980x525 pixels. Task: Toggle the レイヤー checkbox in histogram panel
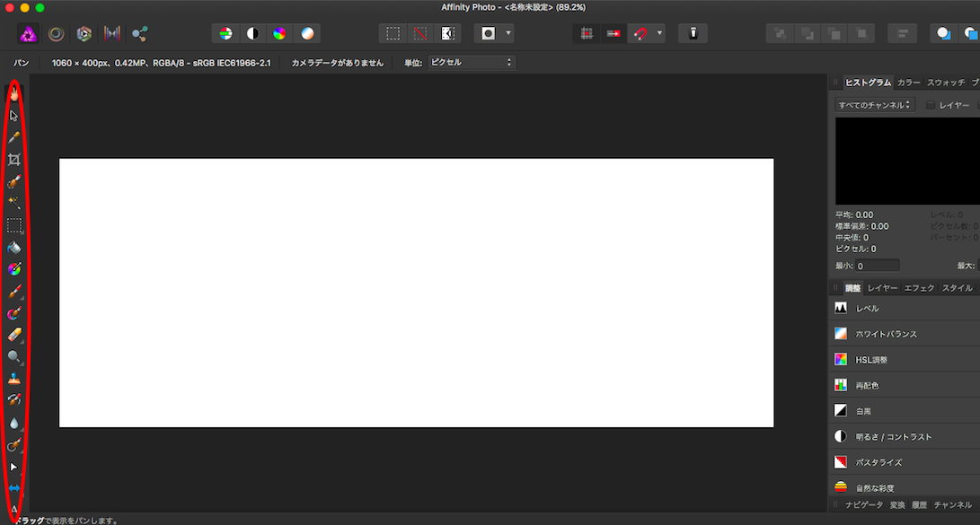[x=931, y=105]
